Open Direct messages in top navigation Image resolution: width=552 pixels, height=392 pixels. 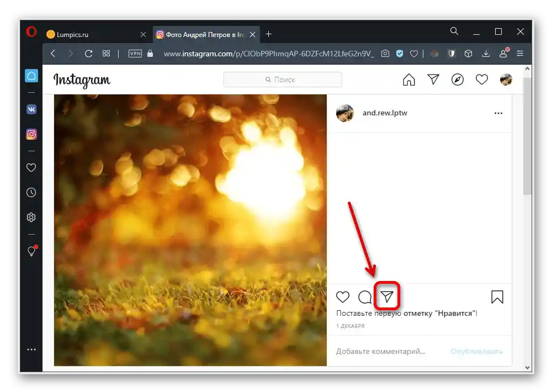tap(433, 80)
